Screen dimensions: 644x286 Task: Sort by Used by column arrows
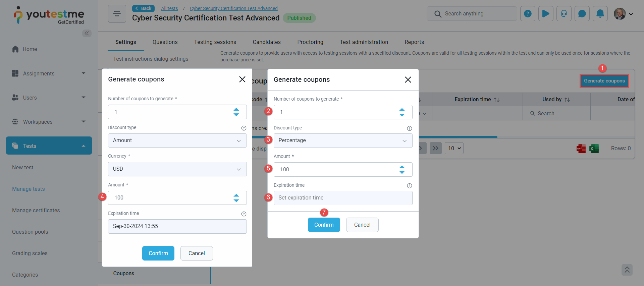567,100
